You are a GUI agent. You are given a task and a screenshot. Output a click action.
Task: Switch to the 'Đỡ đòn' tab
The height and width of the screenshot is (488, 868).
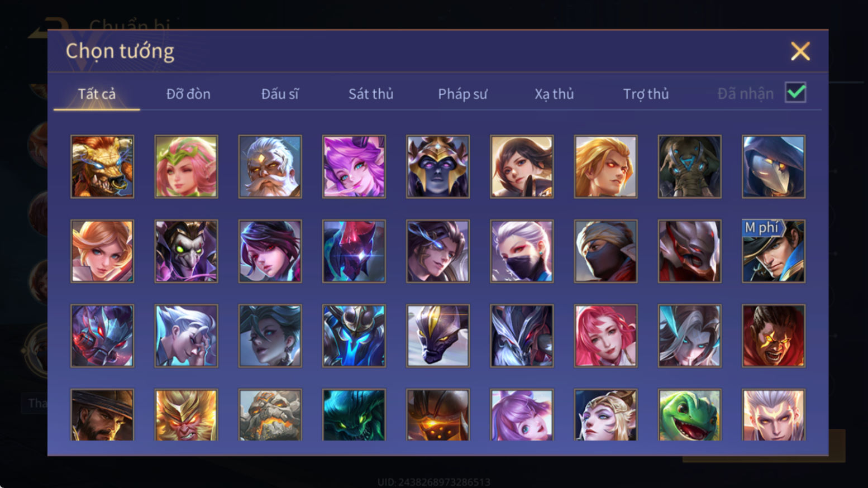tap(188, 94)
